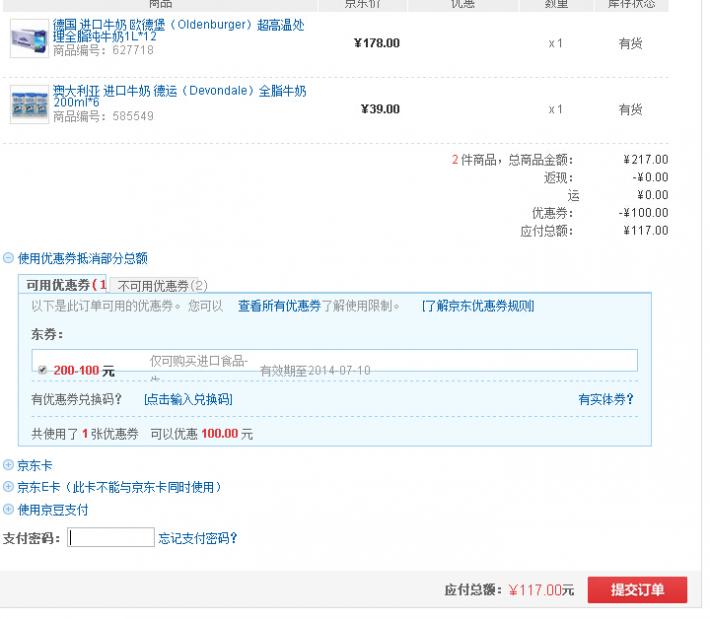Click the Devondale milk product thumbnail

29,104
